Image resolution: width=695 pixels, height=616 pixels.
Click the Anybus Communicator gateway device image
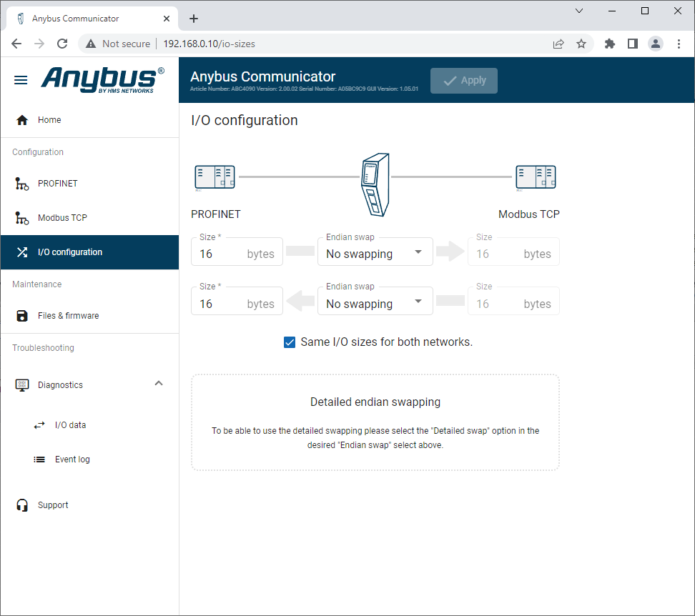[x=375, y=184]
